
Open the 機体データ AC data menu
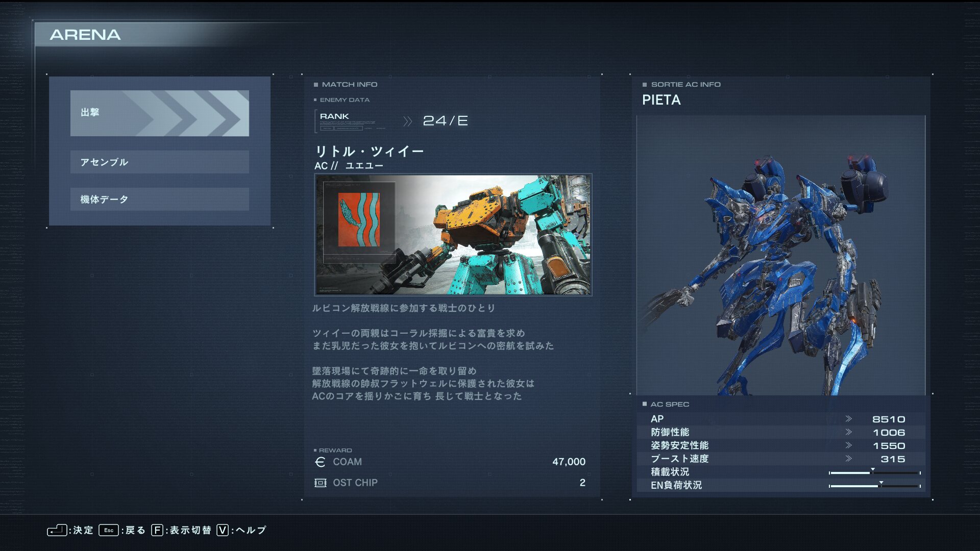159,199
